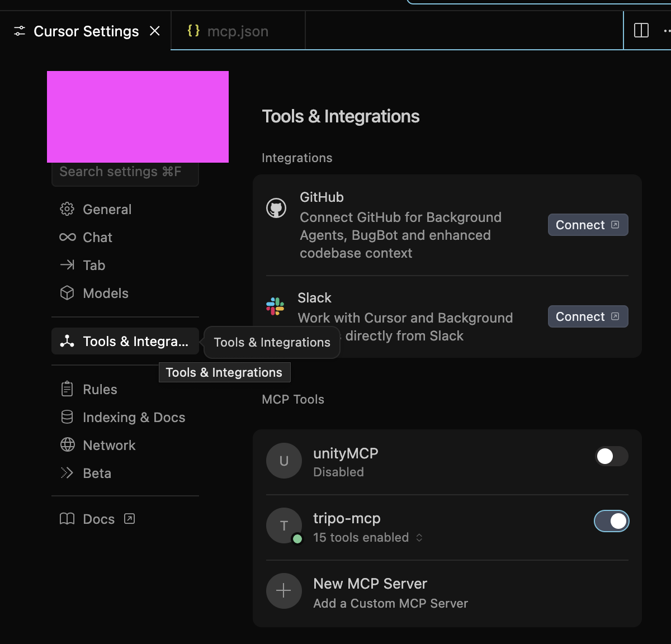
Task: Click the Beta double-chevron icon
Action: point(67,473)
